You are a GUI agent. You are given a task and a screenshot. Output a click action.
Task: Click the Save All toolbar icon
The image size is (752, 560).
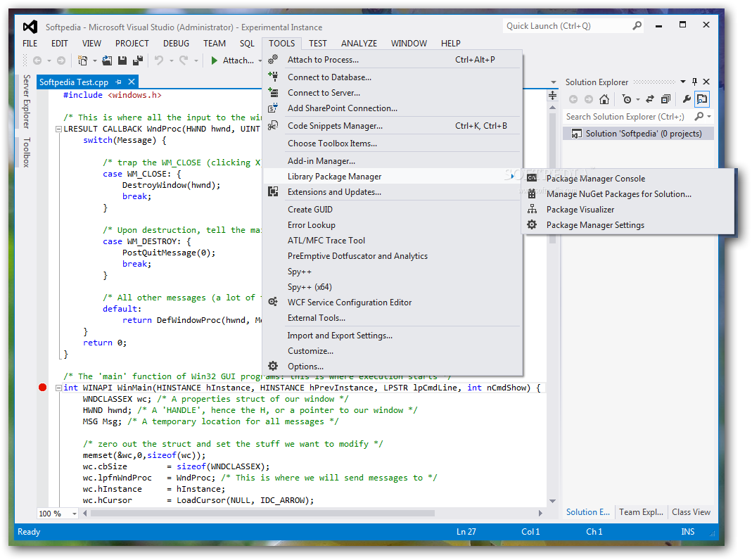click(138, 61)
